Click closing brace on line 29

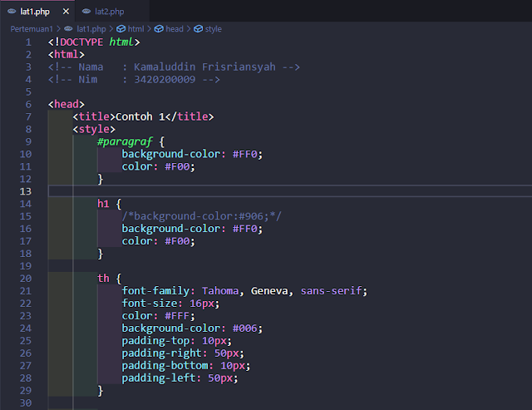coord(100,391)
